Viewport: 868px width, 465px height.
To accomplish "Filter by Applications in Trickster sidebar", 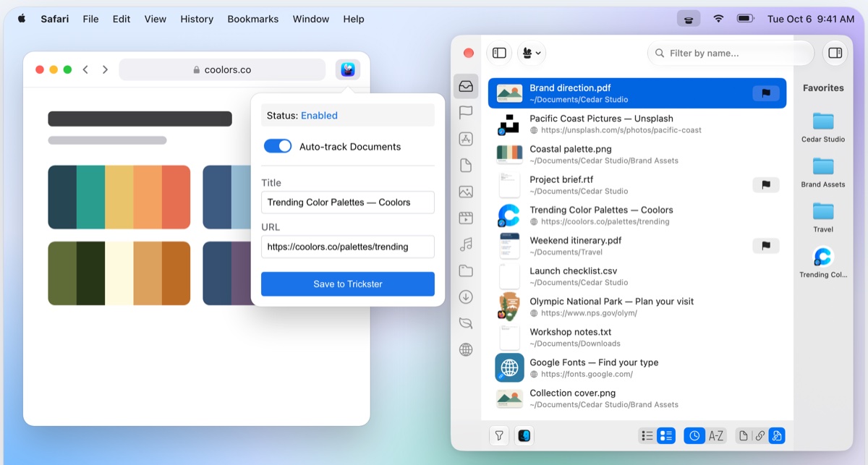I will pos(466,139).
